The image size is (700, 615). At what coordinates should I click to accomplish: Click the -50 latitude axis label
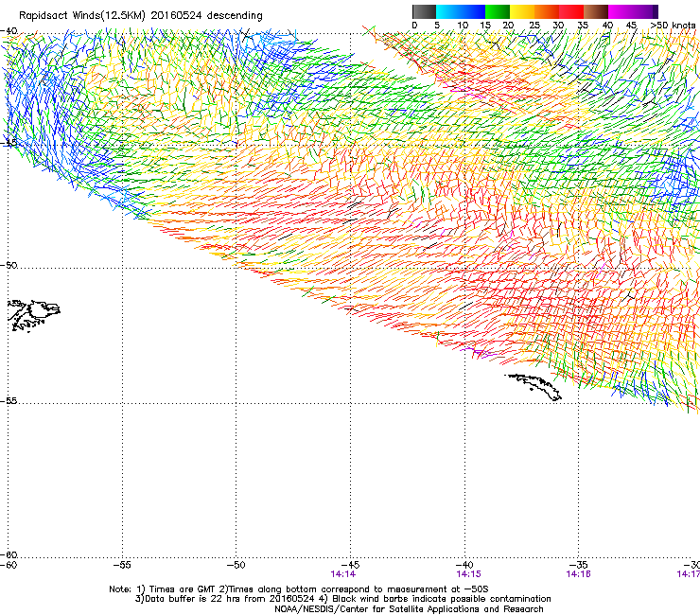(x=9, y=265)
